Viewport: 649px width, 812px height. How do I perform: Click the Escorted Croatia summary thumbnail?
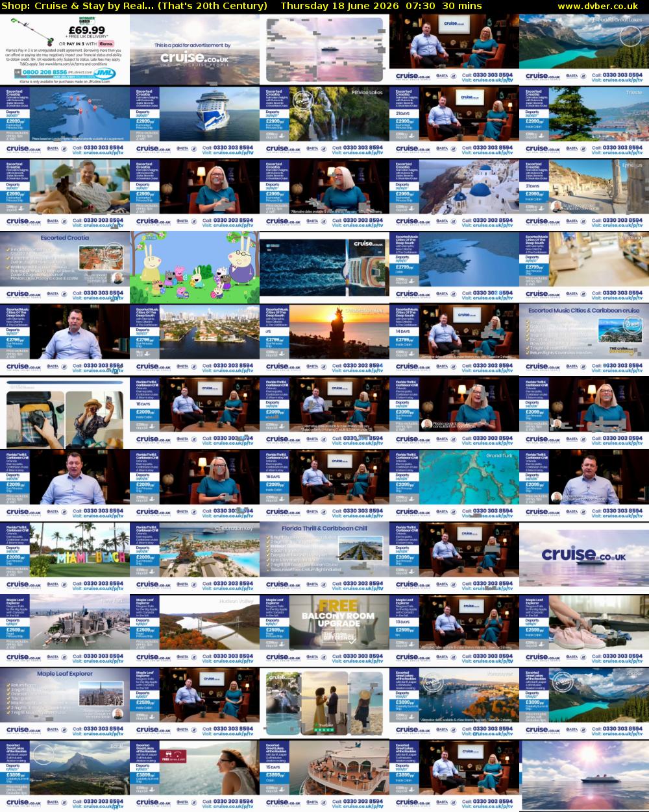(x=65, y=267)
